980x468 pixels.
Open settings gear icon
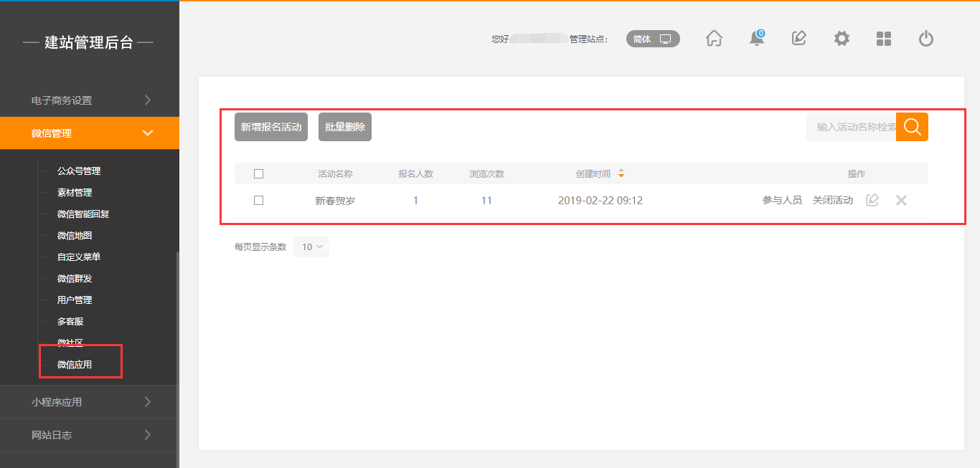point(842,39)
